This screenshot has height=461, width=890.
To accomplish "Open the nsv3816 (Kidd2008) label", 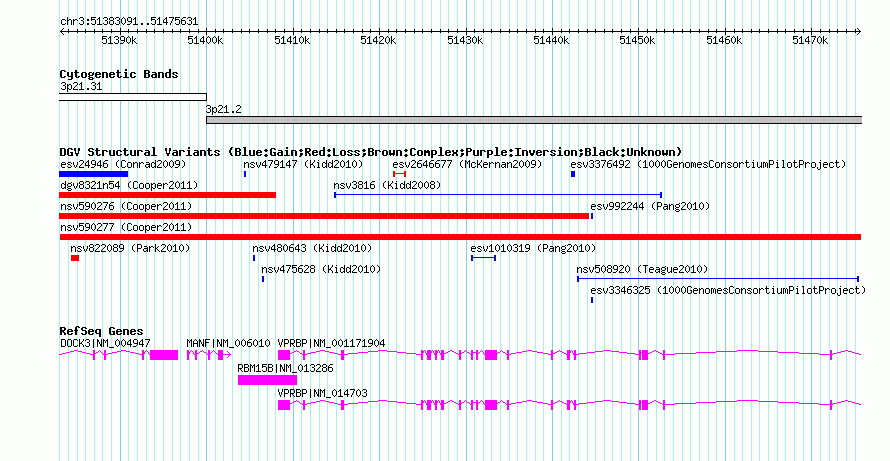I will point(387,186).
